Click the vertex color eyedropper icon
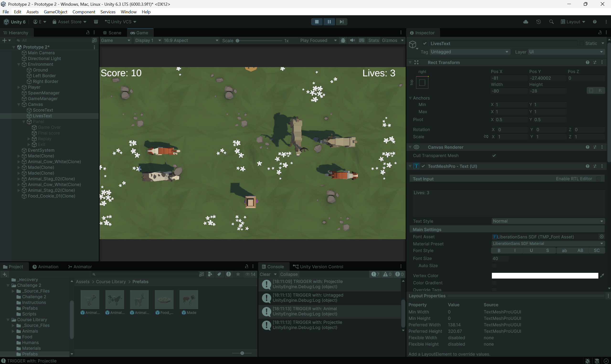 pos(602,275)
